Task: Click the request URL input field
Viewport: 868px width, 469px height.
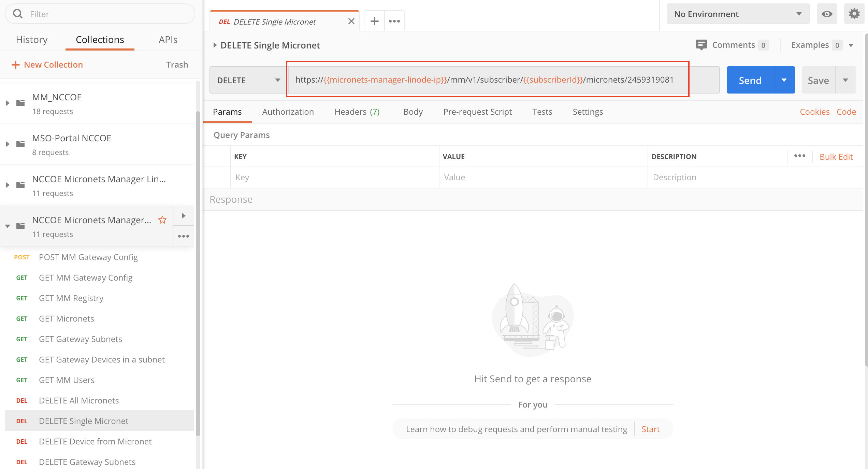Action: (x=504, y=80)
